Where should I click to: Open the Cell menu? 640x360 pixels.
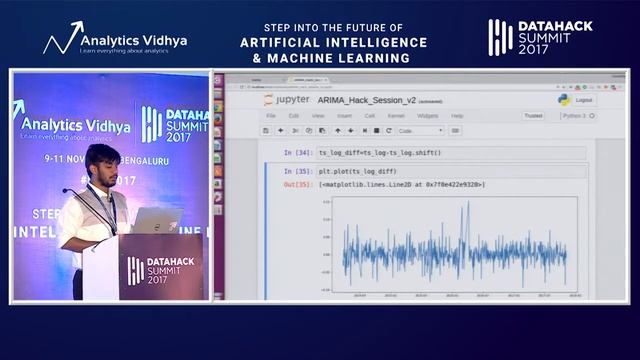(370, 116)
